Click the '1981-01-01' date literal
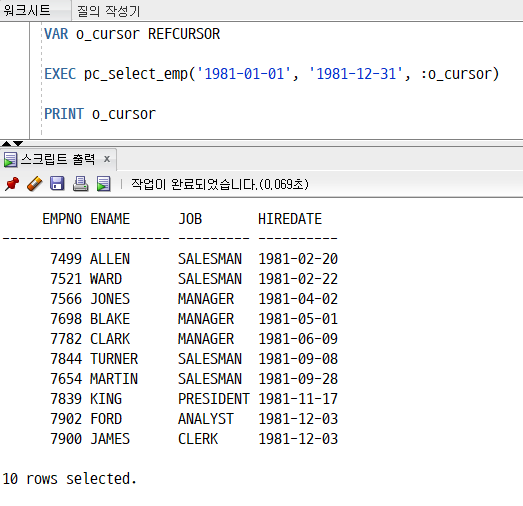Screen dimensions: 523x506 coord(244,73)
